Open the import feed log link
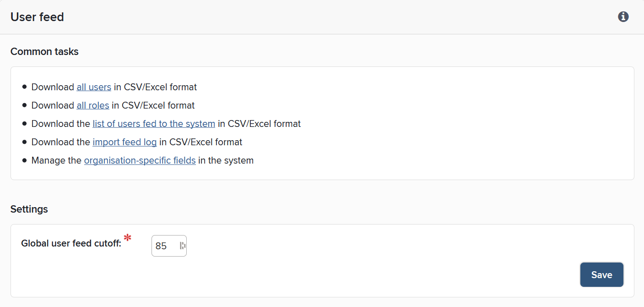 pos(124,142)
